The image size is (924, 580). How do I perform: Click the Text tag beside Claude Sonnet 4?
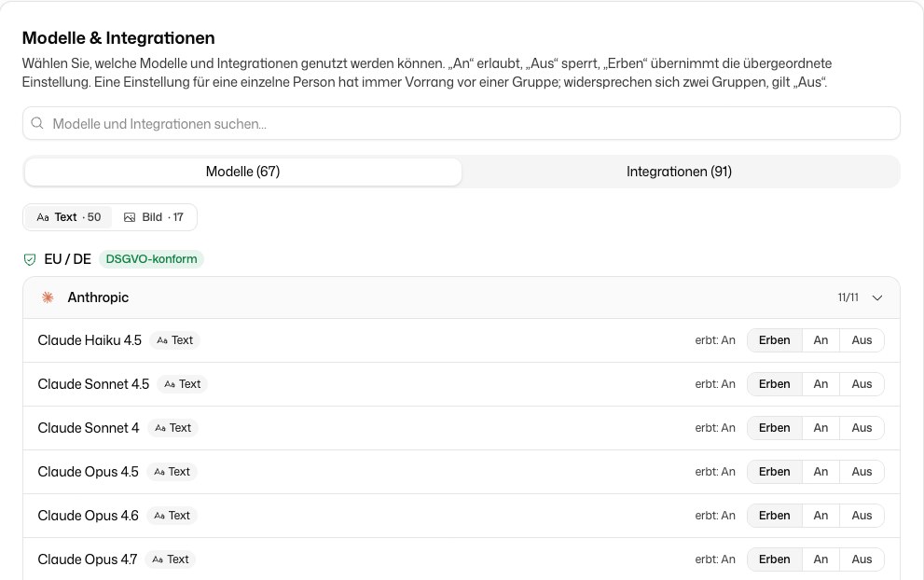pyautogui.click(x=173, y=428)
